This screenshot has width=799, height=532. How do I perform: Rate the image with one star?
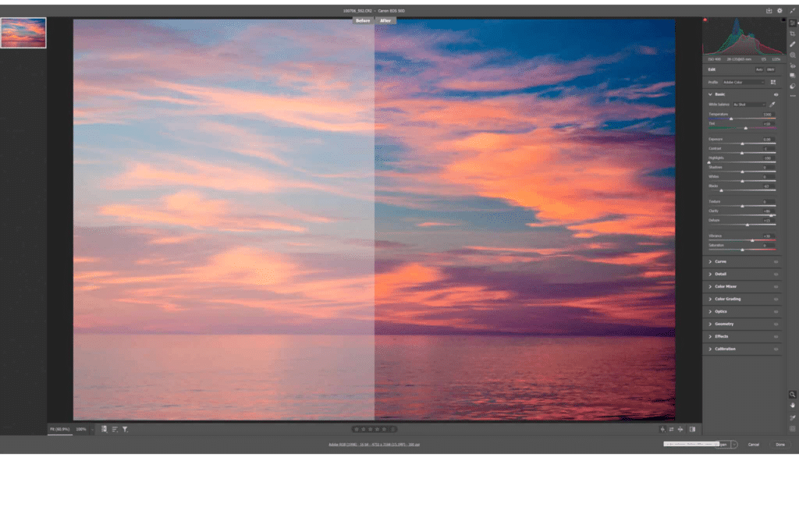(x=357, y=429)
